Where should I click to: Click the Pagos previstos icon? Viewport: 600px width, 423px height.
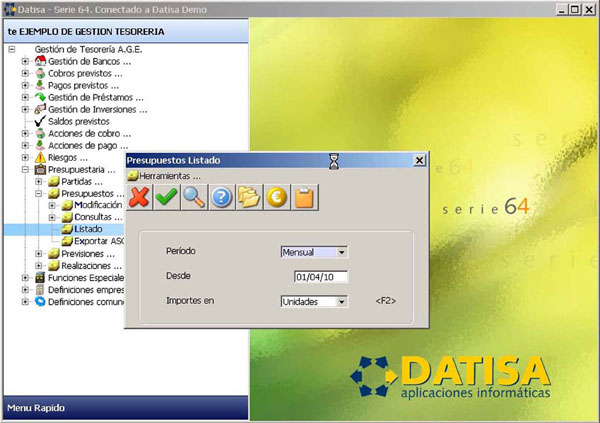click(x=40, y=85)
